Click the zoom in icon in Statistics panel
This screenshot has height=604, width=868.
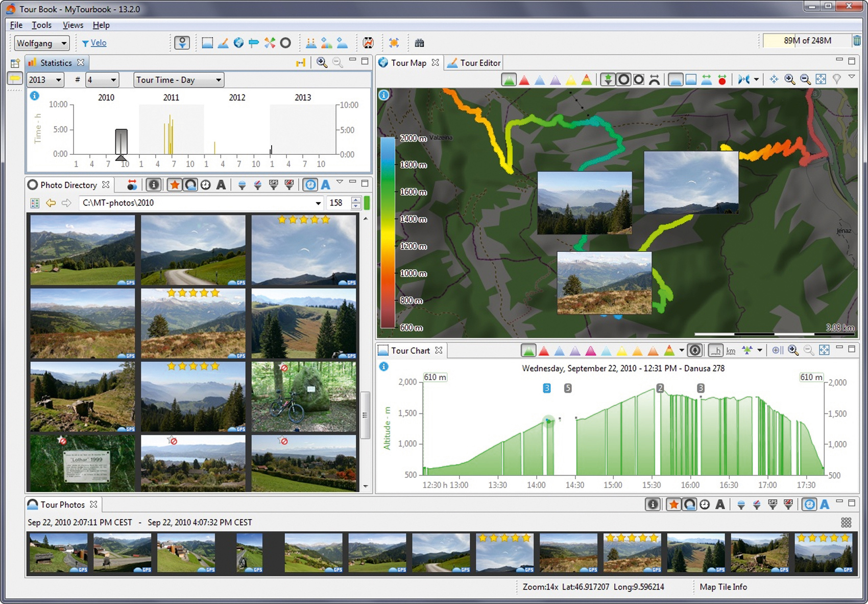coord(322,62)
